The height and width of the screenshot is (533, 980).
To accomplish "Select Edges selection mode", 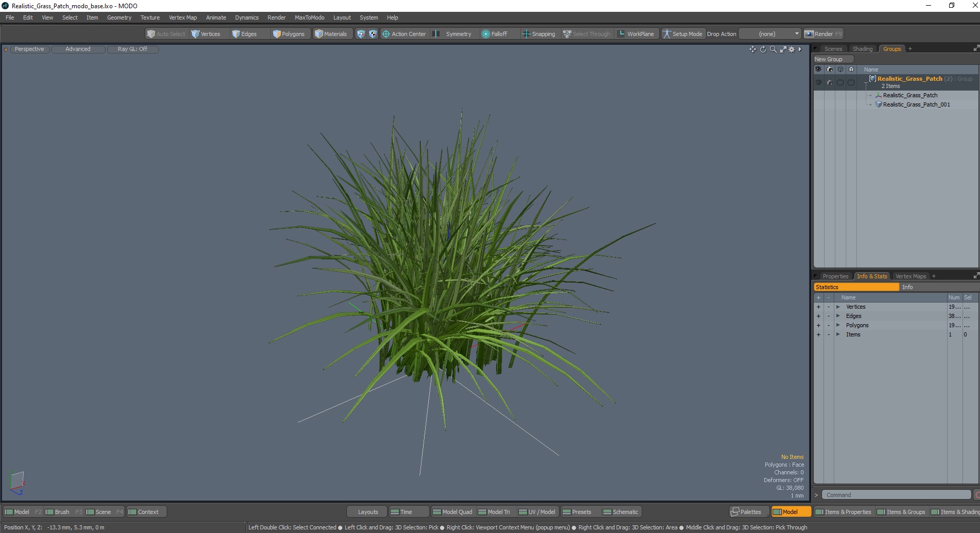I will (x=244, y=34).
